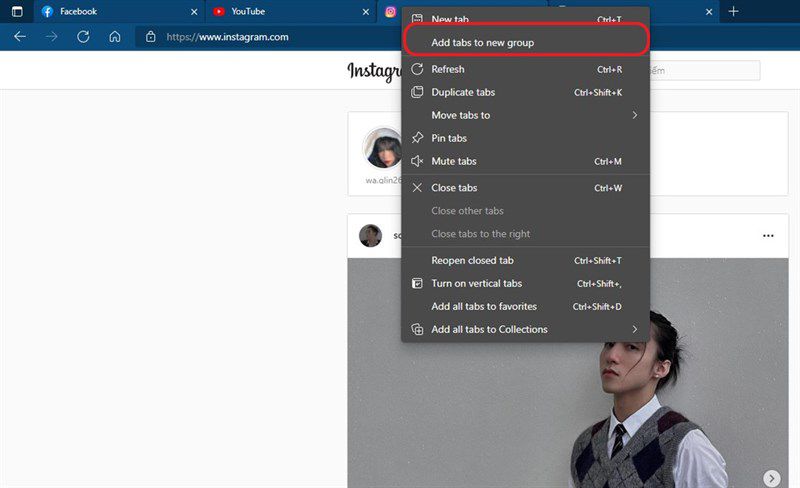Select Refresh from the context menu
The image size is (800, 488).
[x=526, y=69]
